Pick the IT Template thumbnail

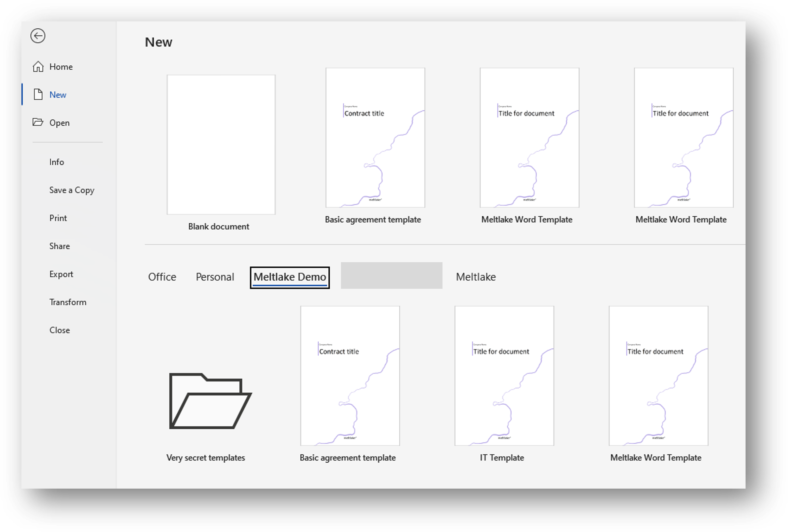pyautogui.click(x=504, y=376)
